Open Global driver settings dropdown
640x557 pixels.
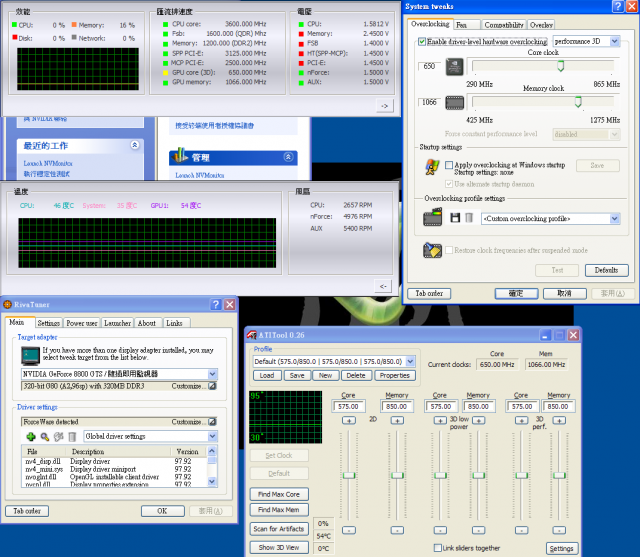(x=212, y=436)
